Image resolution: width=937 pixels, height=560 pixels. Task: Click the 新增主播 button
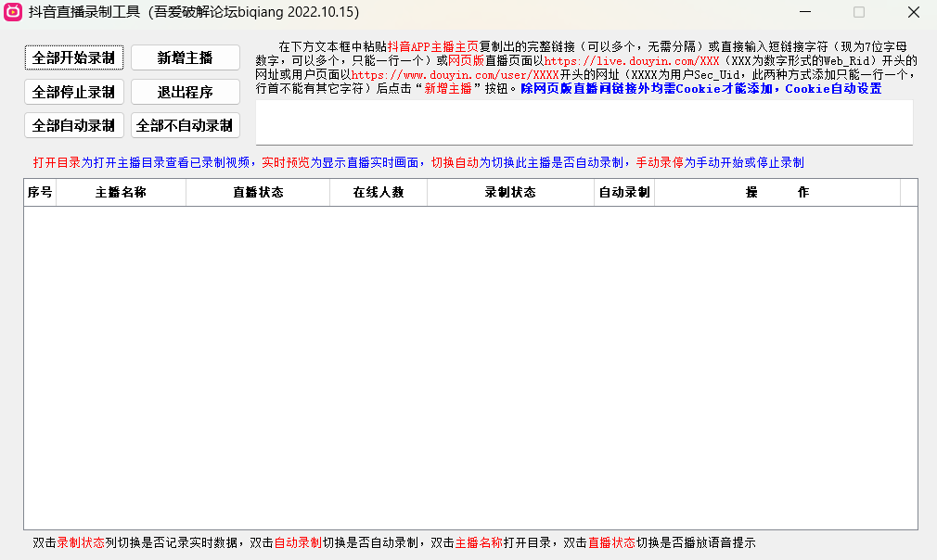pos(186,57)
